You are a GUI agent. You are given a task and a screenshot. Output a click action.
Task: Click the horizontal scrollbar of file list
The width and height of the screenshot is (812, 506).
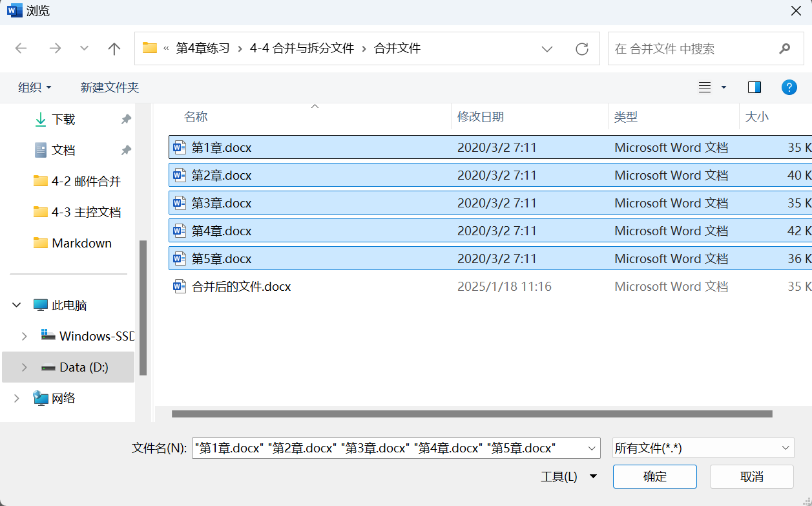tap(472, 414)
